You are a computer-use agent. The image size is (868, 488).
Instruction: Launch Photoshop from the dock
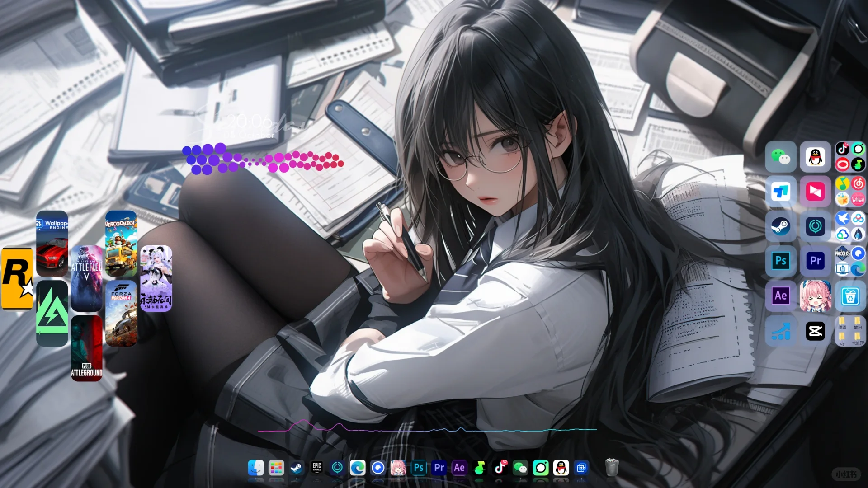(x=419, y=468)
